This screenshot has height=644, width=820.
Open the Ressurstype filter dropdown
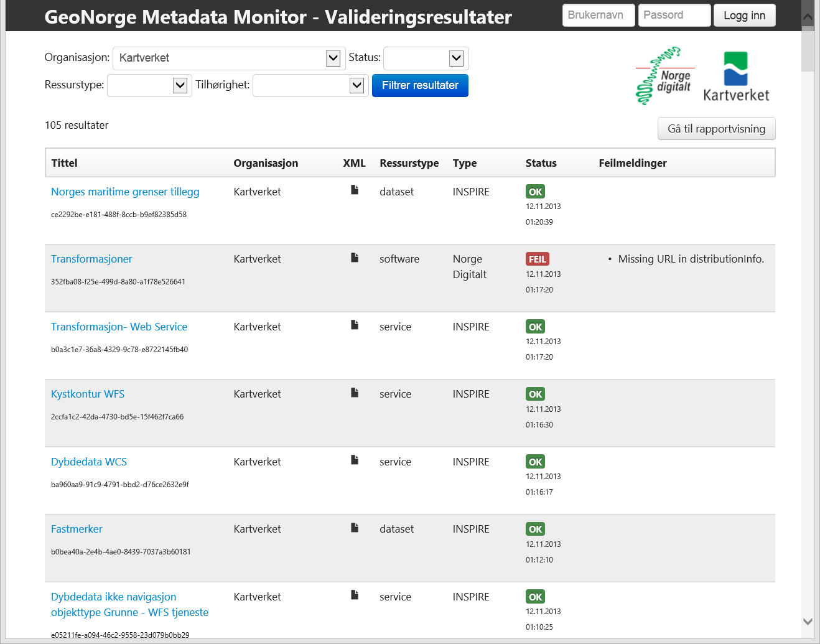pos(149,85)
